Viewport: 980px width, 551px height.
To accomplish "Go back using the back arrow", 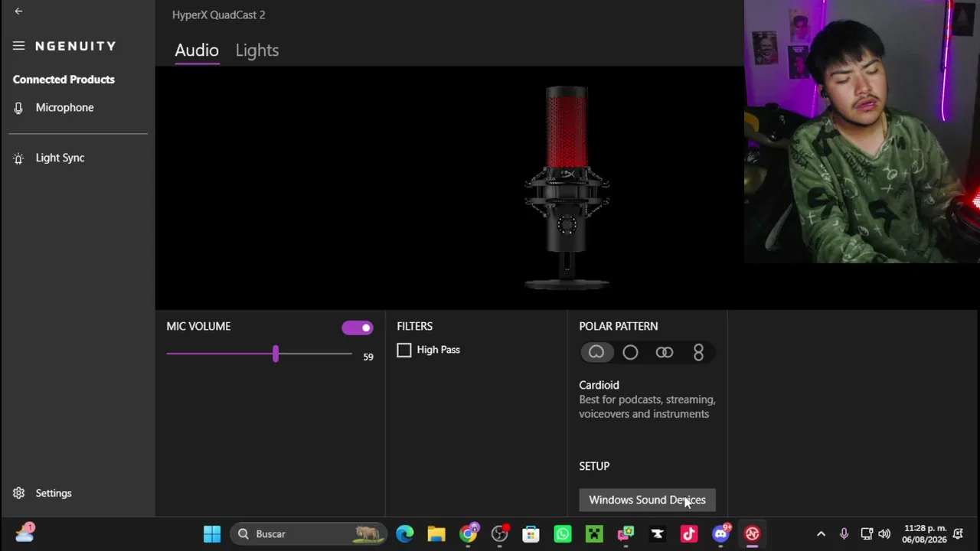I will tap(18, 11).
